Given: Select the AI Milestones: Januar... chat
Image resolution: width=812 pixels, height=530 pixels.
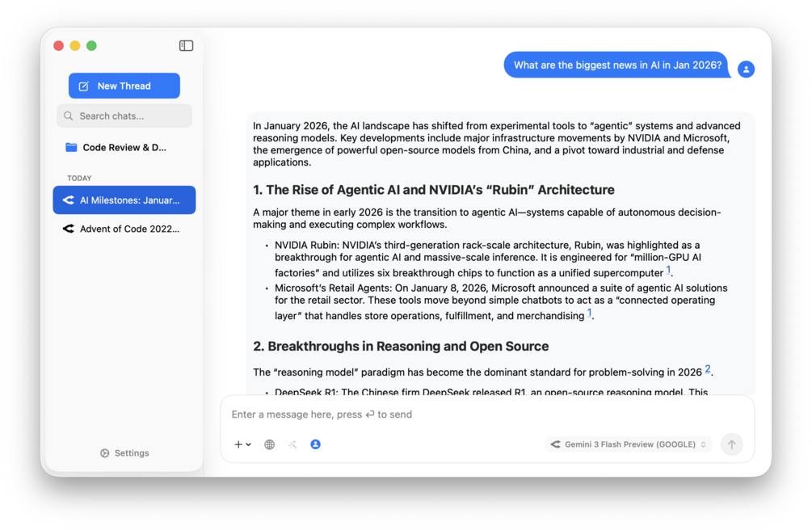Looking at the screenshot, I should (124, 200).
